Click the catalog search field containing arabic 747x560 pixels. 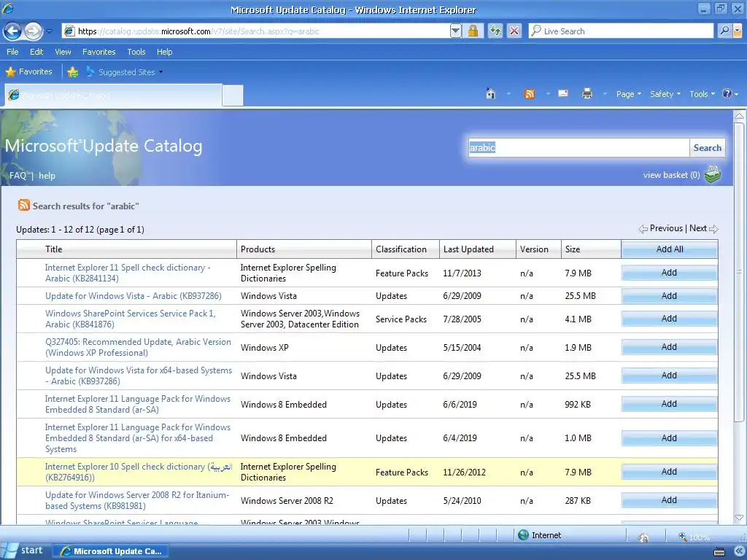click(578, 147)
